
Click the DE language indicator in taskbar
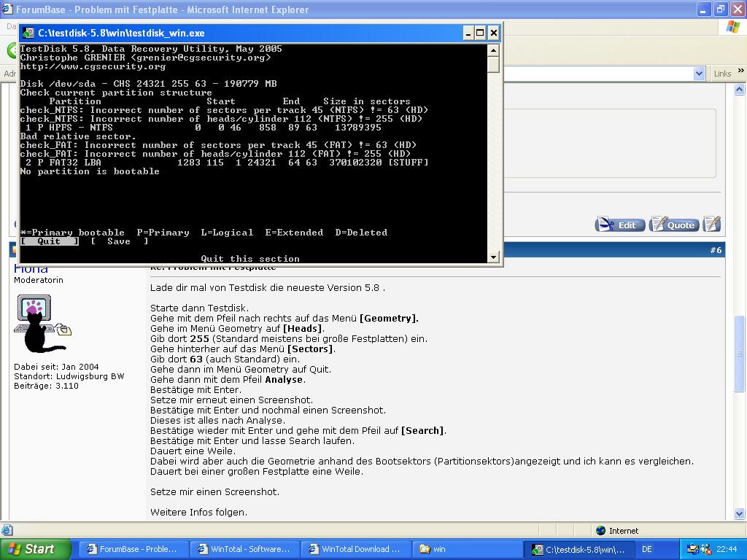646,549
